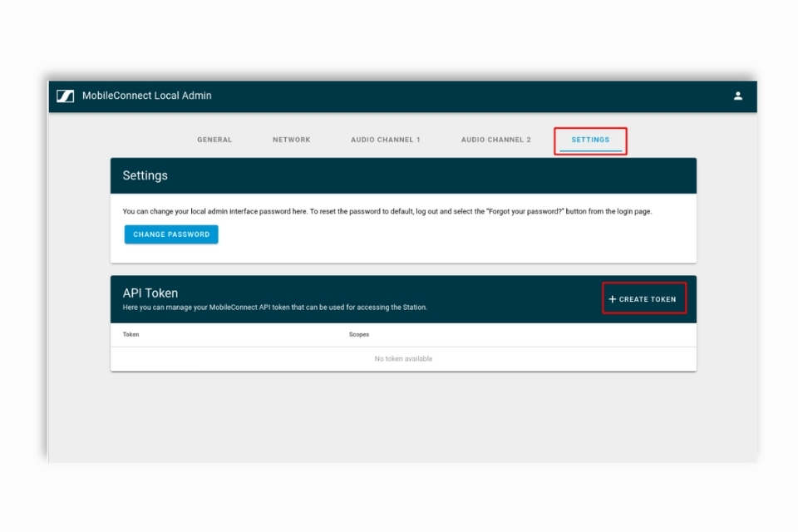
Task: Select the Settings tab
Action: (x=590, y=140)
